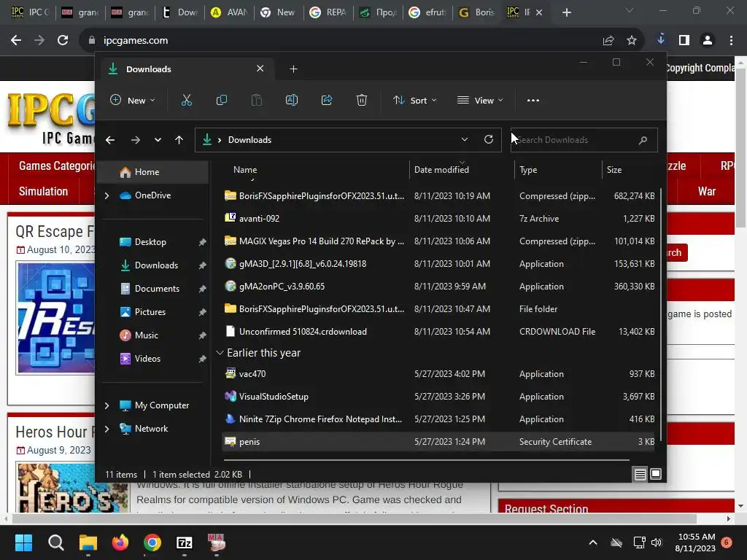Viewport: 747px width, 560px height.
Task: Bookmark this page with the star icon in Chrome
Action: click(631, 41)
